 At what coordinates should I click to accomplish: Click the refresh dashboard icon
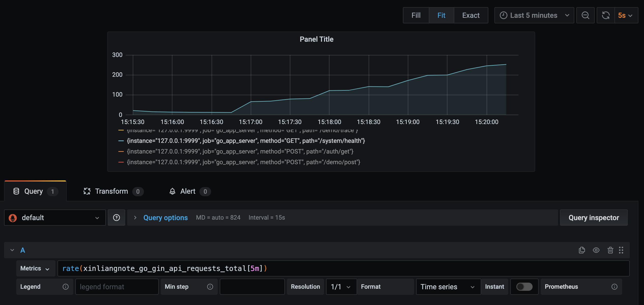[x=606, y=16]
